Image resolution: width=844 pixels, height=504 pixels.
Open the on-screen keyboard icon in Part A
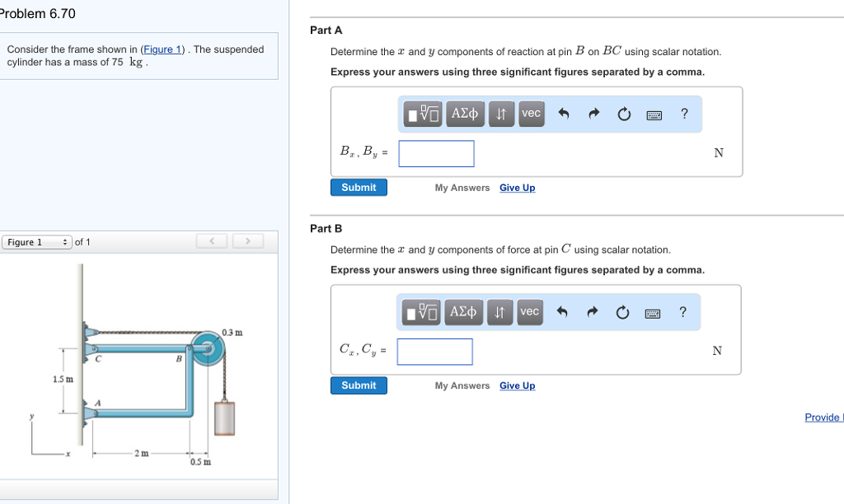654,114
